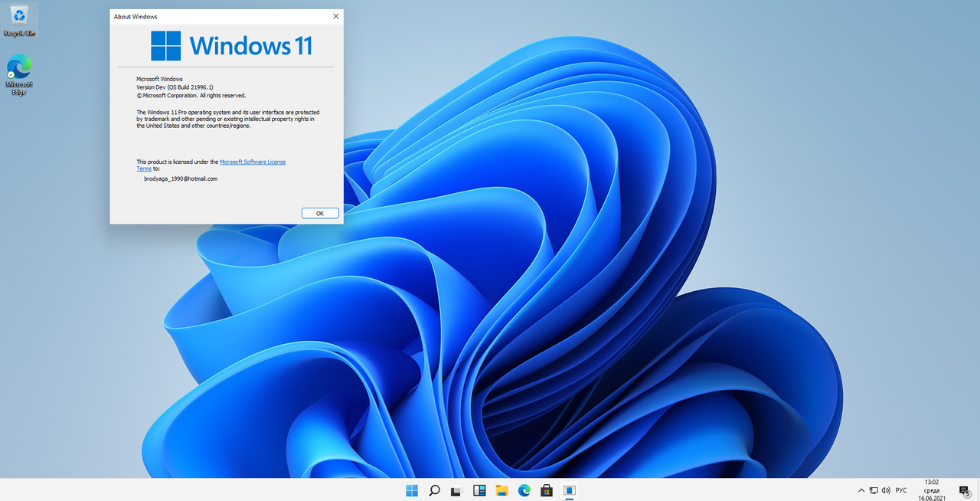Open Task View on the taskbar
This screenshot has width=980, height=501.
456,490
